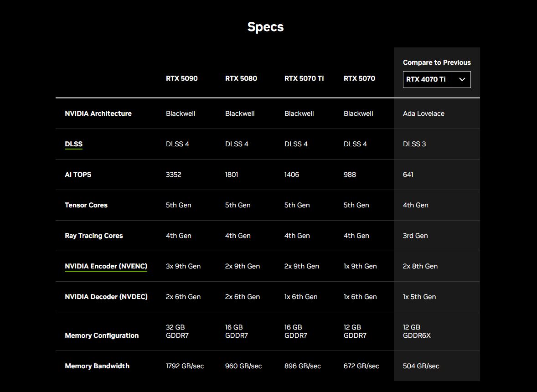Open the NVIDIA Encoder (NVENC) link
The height and width of the screenshot is (392, 537).
coord(106,266)
